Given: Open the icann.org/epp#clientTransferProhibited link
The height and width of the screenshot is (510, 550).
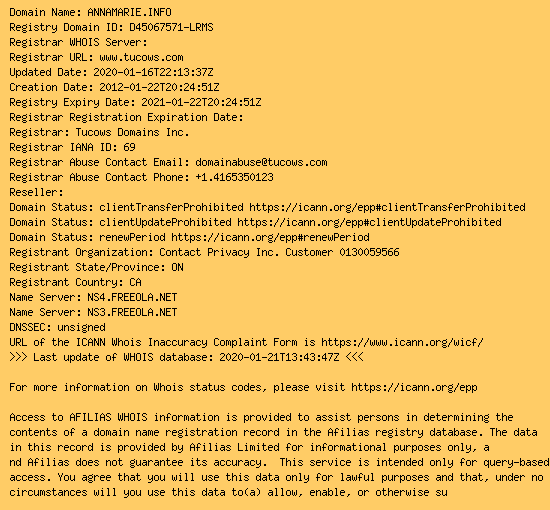Looking at the screenshot, I should pyautogui.click(x=387, y=207).
